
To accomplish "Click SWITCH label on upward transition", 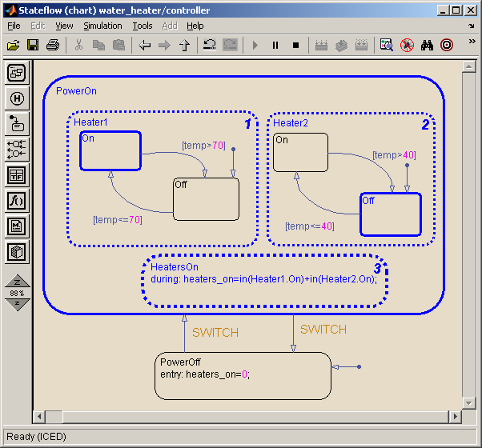I will [x=215, y=333].
